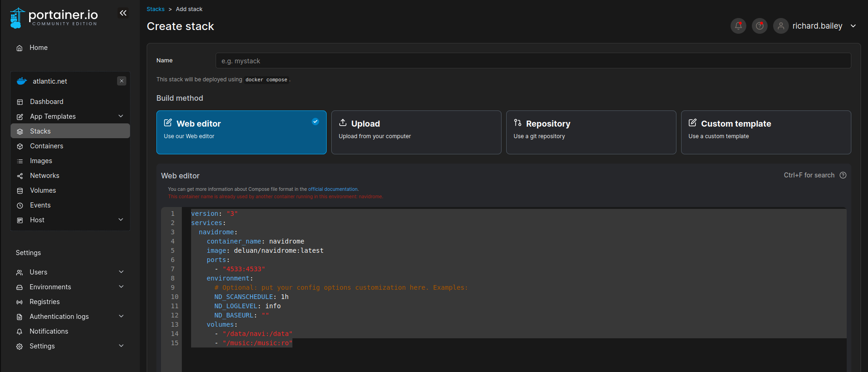Collapse the sidebar with double-chevron icon
Image resolution: width=868 pixels, height=372 pixels.
click(x=123, y=13)
